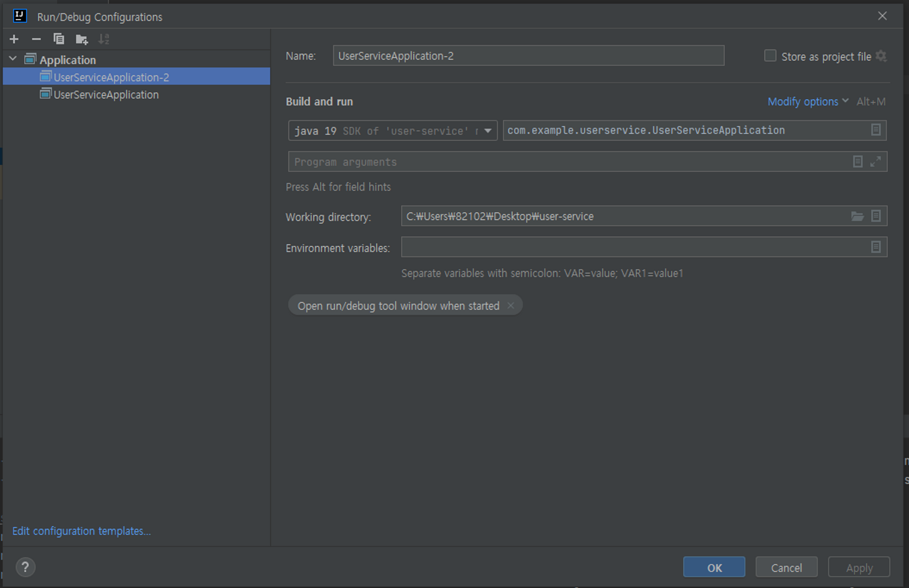Screen dimensions: 909x588
Task: Click the main class browse icon
Action: click(x=876, y=130)
